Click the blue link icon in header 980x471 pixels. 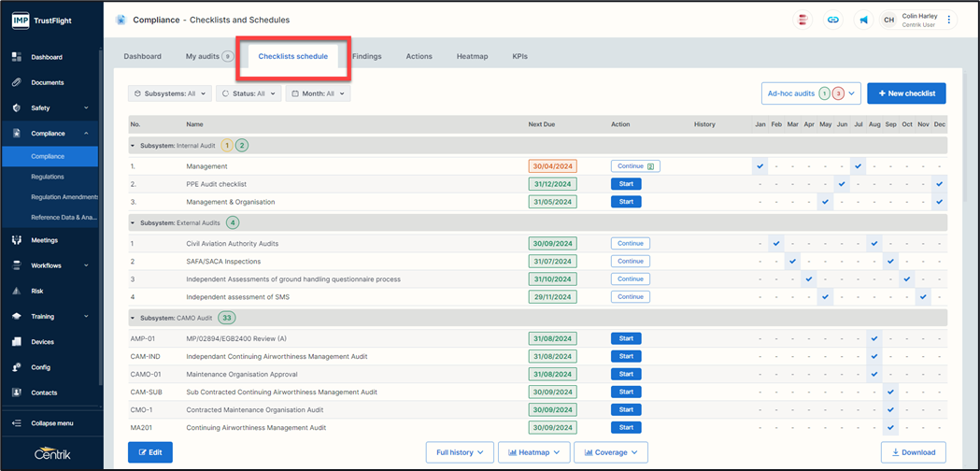[x=832, y=20]
